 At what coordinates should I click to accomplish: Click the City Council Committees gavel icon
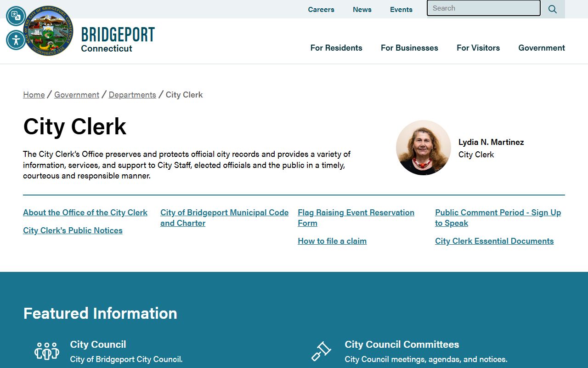pyautogui.click(x=321, y=351)
